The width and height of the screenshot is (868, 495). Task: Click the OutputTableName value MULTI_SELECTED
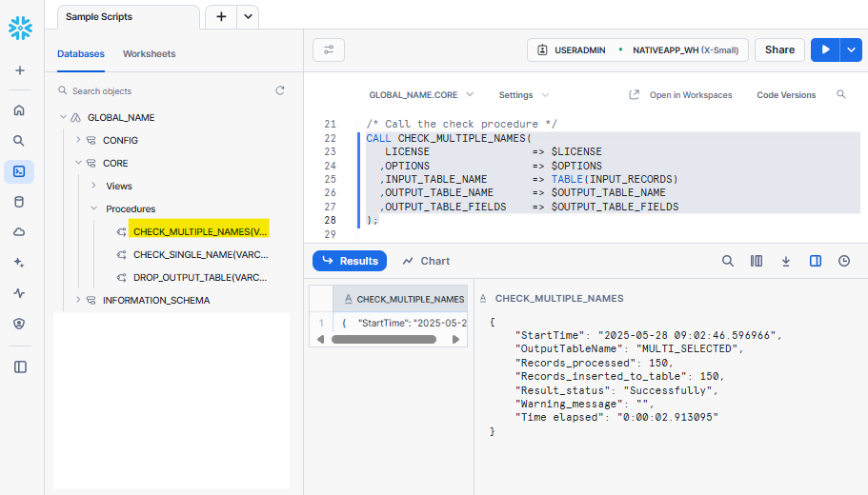click(x=686, y=348)
